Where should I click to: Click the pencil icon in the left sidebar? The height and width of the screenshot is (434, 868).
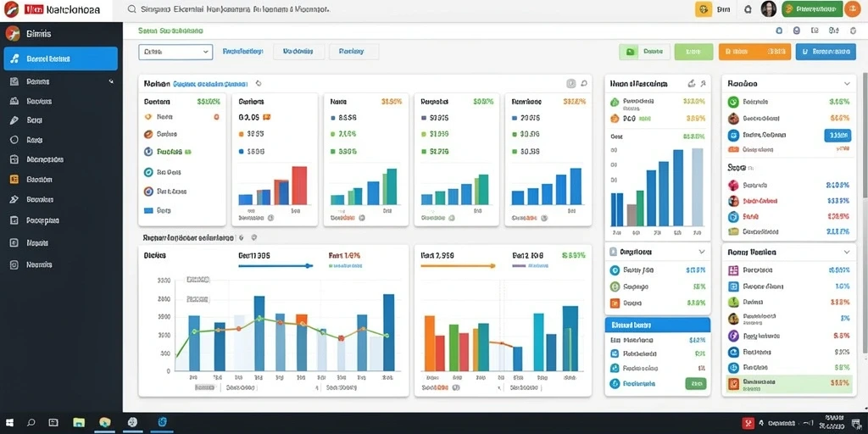point(15,120)
